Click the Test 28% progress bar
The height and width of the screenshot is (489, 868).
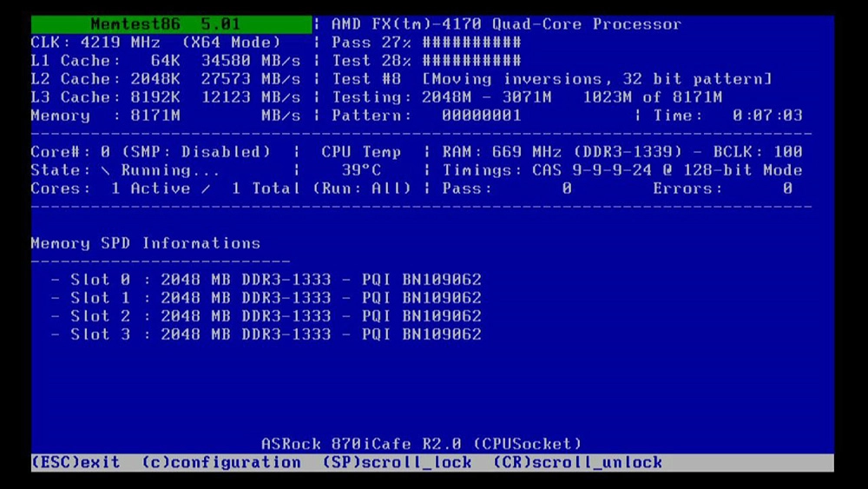(x=471, y=61)
